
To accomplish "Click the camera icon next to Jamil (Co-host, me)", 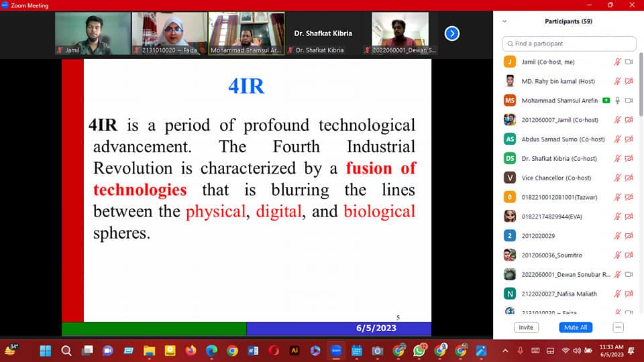I will click(629, 62).
